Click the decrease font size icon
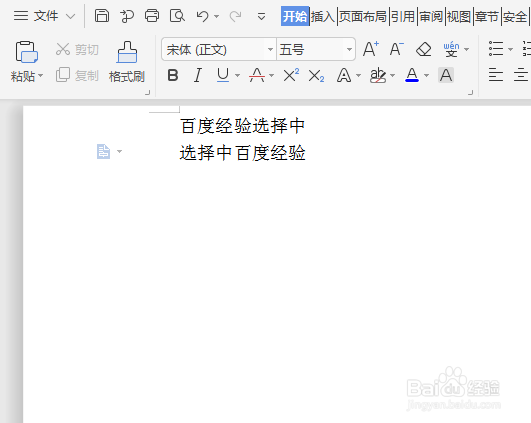 tap(397, 49)
